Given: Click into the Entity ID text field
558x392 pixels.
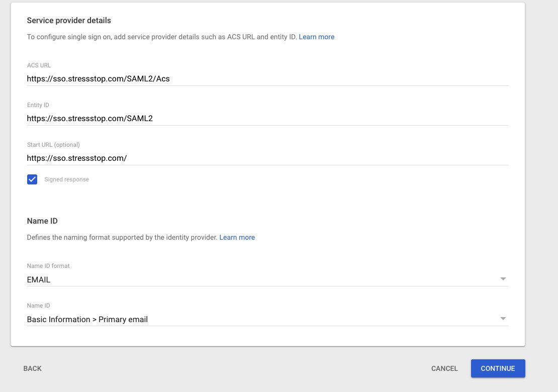Looking at the screenshot, I should 266,118.
